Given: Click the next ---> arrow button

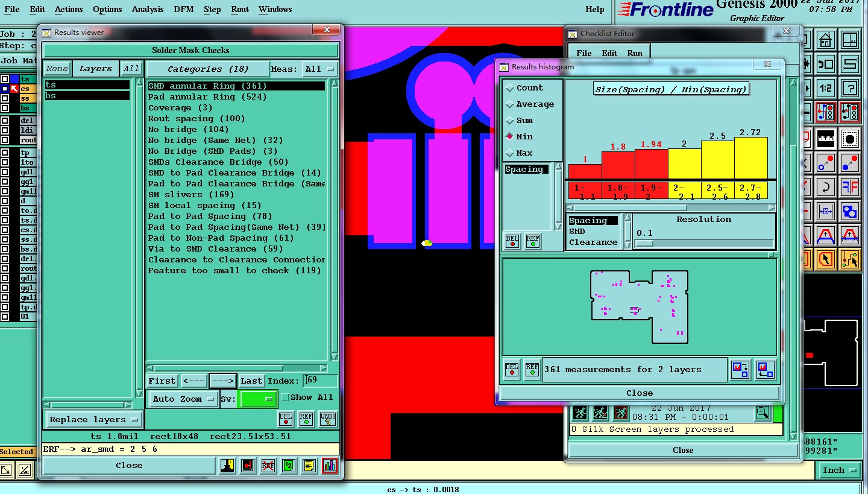Looking at the screenshot, I should coord(223,381).
